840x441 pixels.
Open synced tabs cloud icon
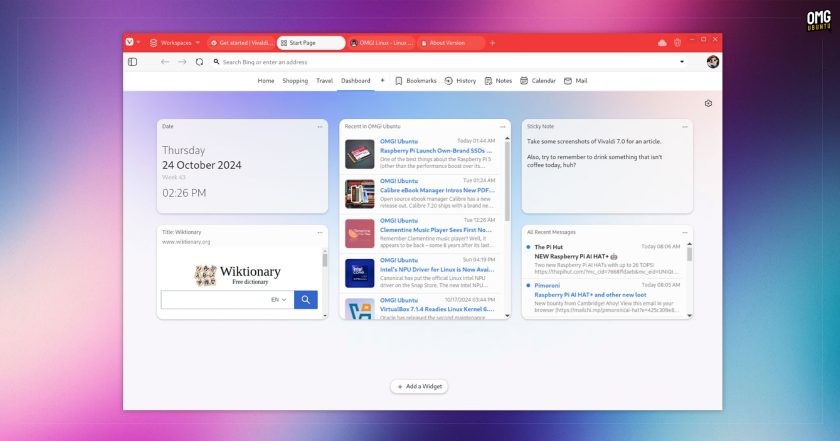662,43
